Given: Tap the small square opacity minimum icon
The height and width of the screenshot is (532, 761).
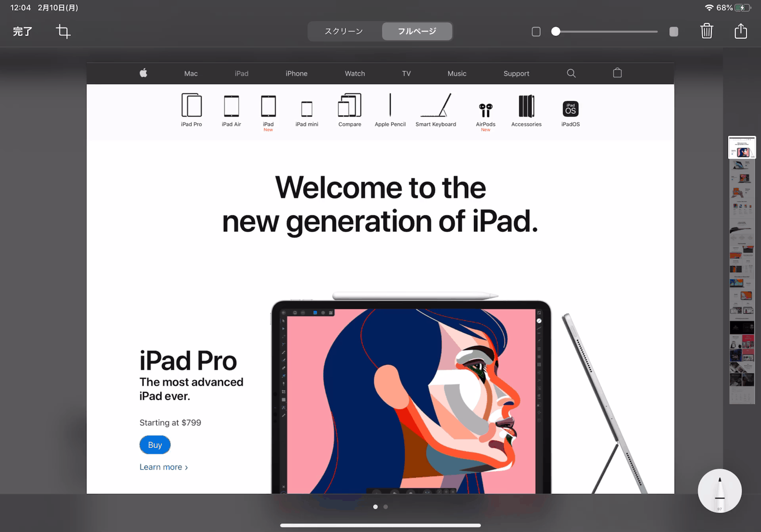Looking at the screenshot, I should pyautogui.click(x=536, y=31).
